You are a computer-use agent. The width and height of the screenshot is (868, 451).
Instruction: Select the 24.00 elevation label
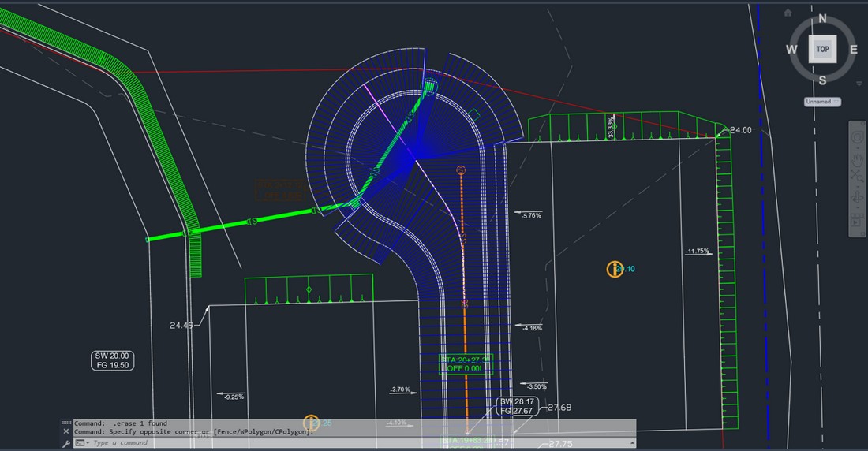(741, 130)
